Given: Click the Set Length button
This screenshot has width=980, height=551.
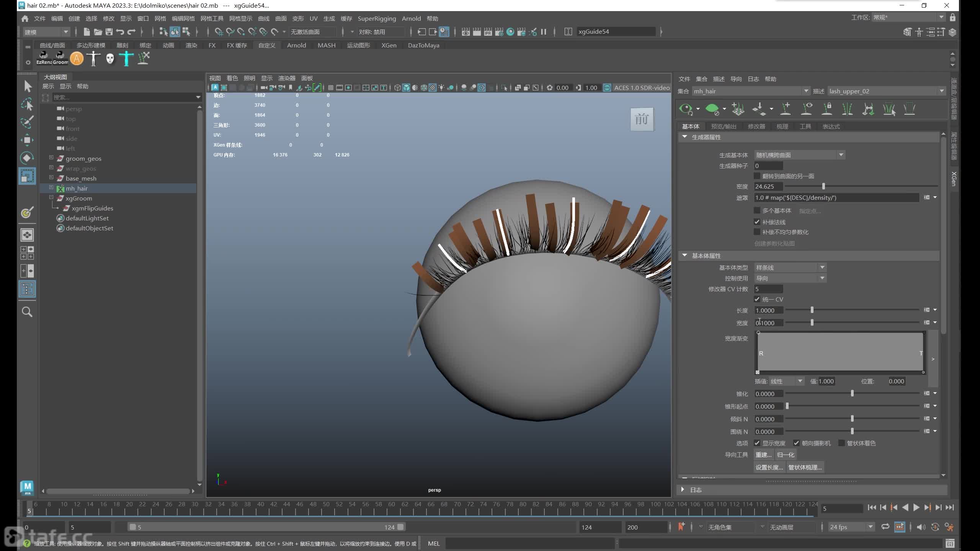Looking at the screenshot, I should 769,467.
